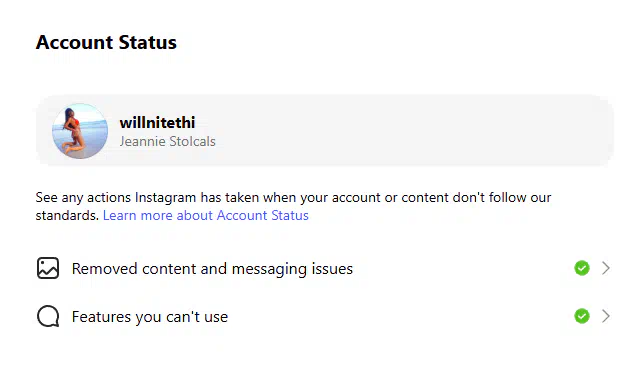Open Removed content and messaging issues
Image resolution: width=631 pixels, height=382 pixels.
coord(212,268)
